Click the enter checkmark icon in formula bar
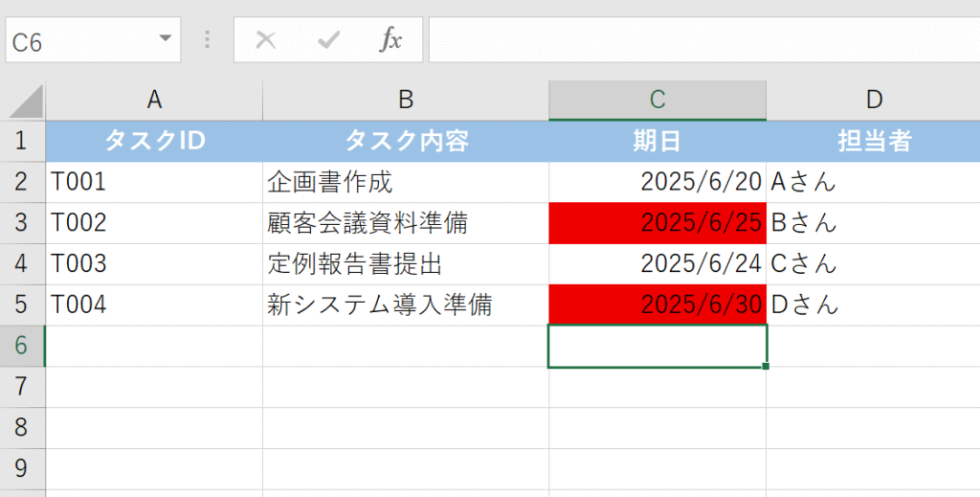 coord(328,40)
